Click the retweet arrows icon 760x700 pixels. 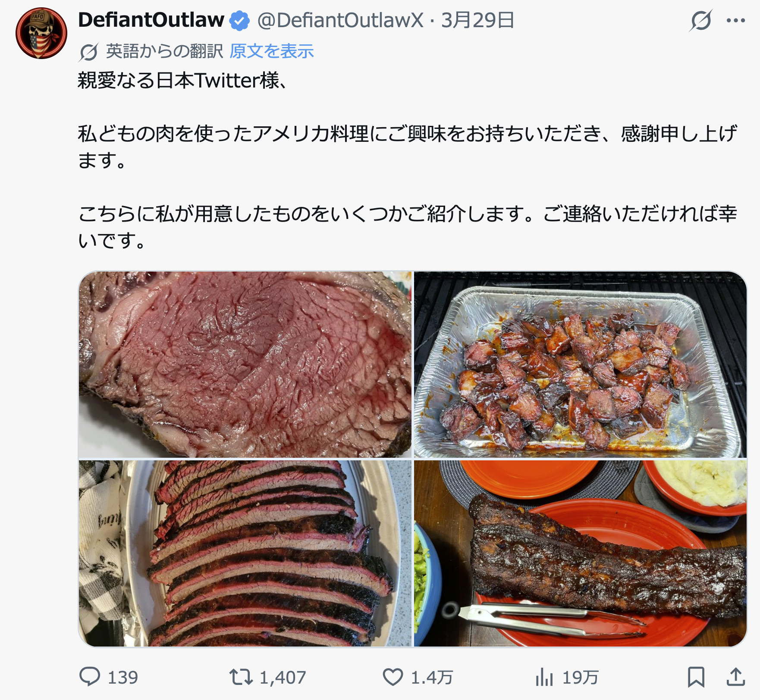click(x=241, y=676)
